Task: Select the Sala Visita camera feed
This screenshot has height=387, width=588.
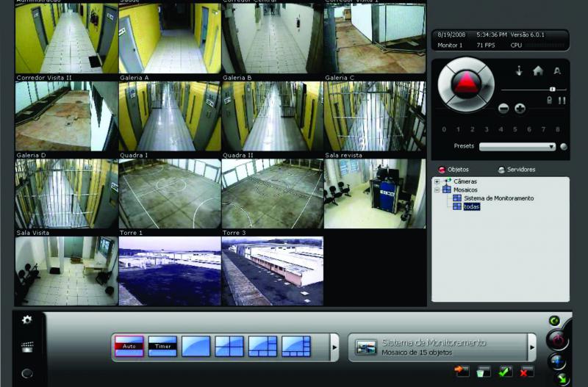Action: 66,271
